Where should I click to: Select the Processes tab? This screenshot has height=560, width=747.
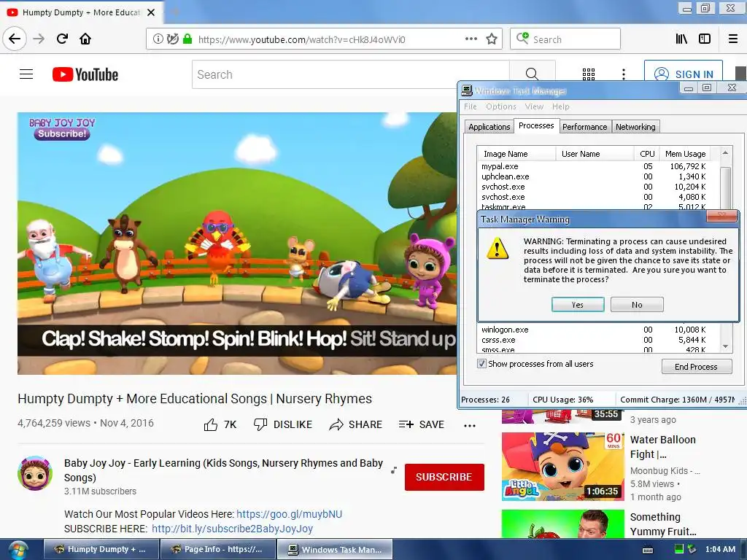click(x=536, y=125)
